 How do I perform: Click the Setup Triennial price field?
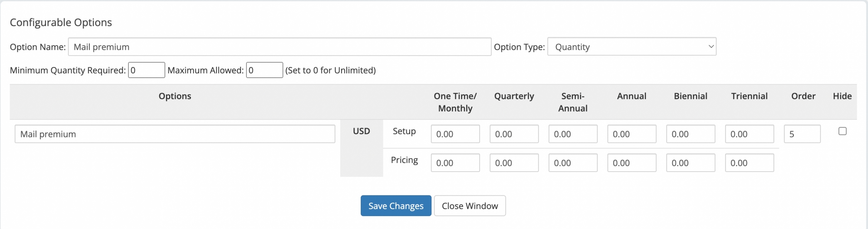(x=750, y=134)
